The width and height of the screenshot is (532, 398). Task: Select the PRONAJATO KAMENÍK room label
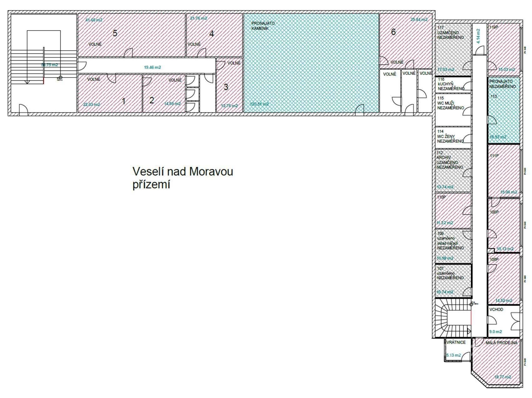coord(263,26)
